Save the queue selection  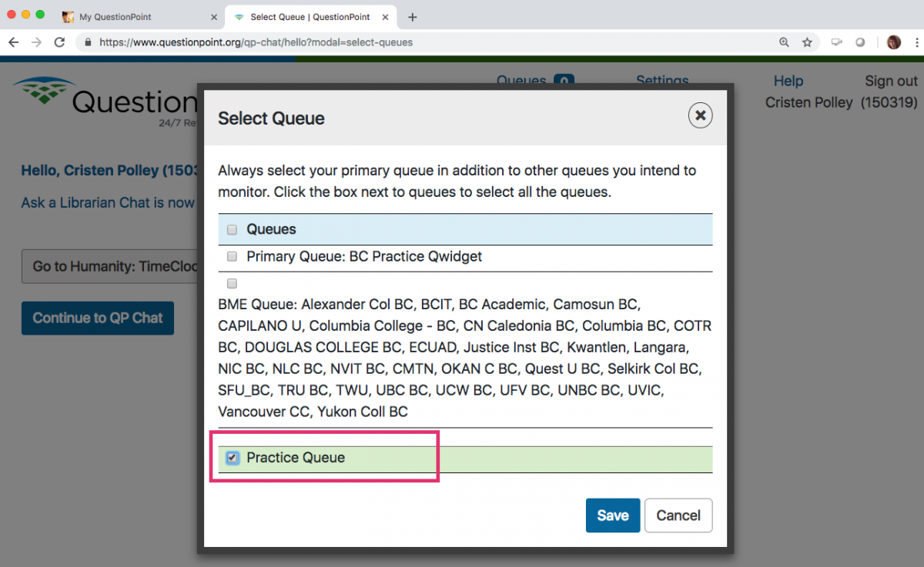[612, 515]
